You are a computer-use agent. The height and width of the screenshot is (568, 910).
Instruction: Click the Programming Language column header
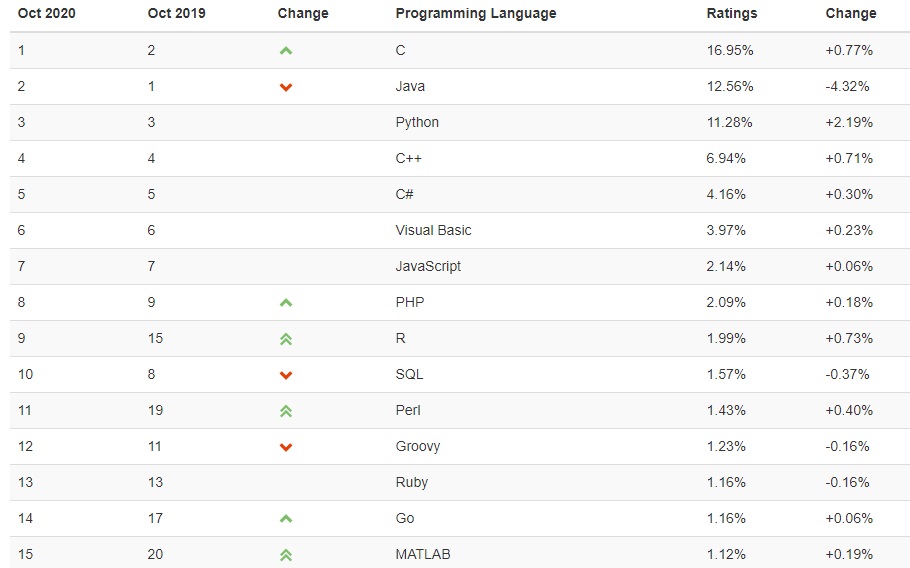(476, 14)
